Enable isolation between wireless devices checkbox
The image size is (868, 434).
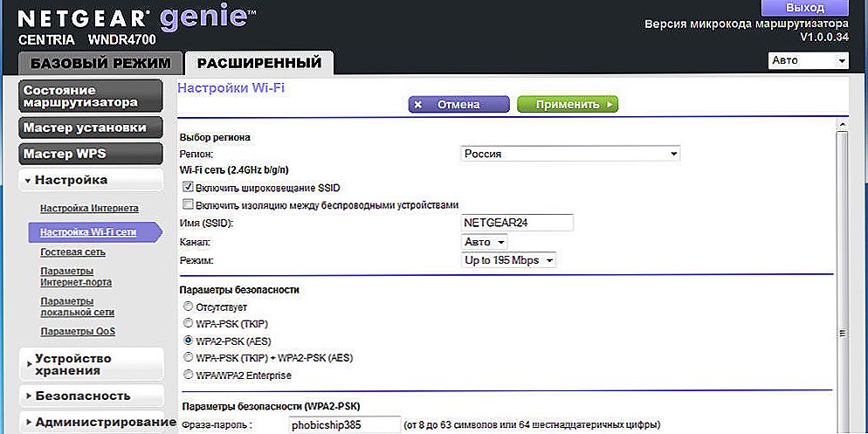187,205
